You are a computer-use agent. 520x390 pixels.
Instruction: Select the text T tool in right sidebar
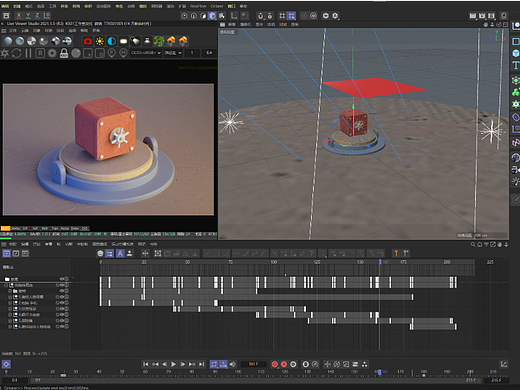516,65
